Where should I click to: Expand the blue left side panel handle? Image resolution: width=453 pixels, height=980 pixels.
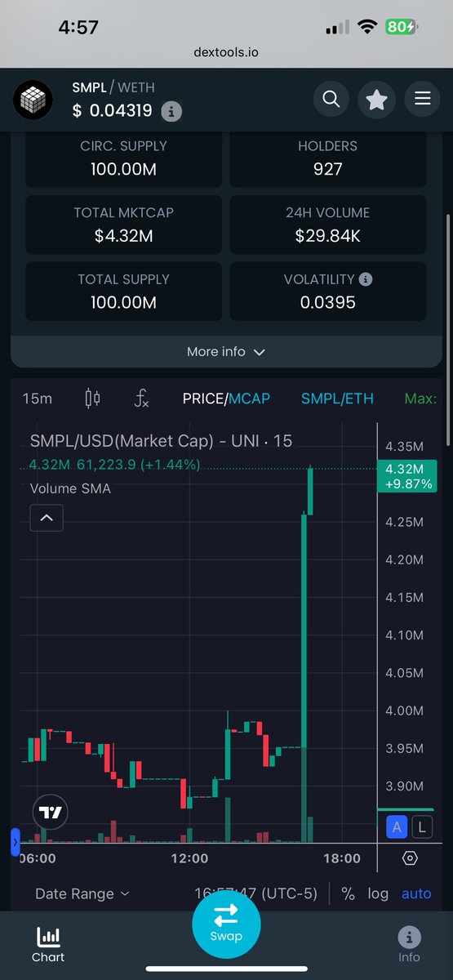click(15, 842)
